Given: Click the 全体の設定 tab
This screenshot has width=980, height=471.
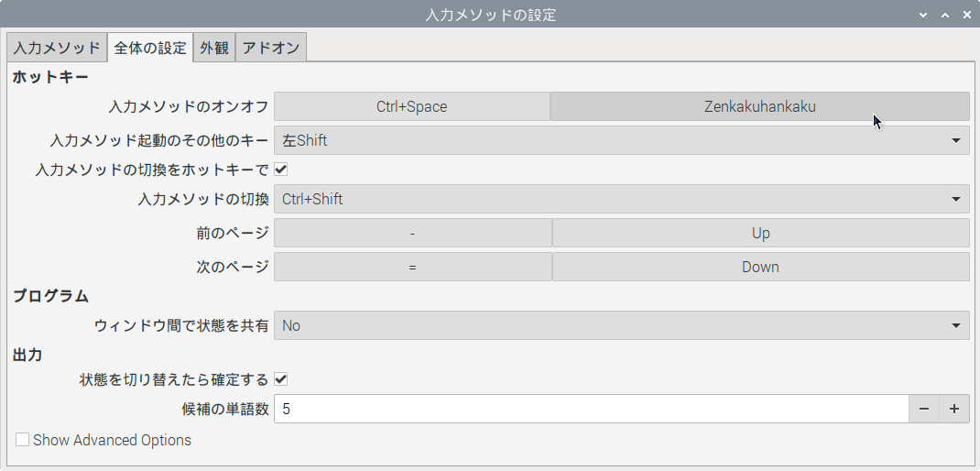Looking at the screenshot, I should 150,48.
